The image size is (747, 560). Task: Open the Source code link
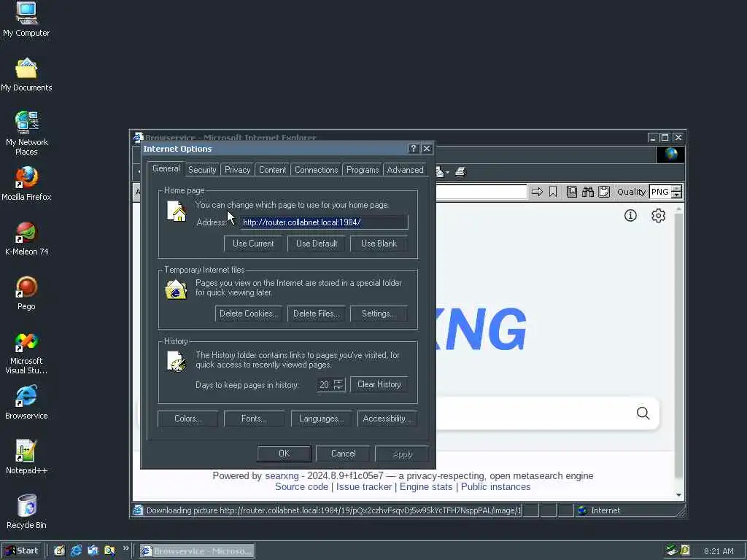(301, 486)
